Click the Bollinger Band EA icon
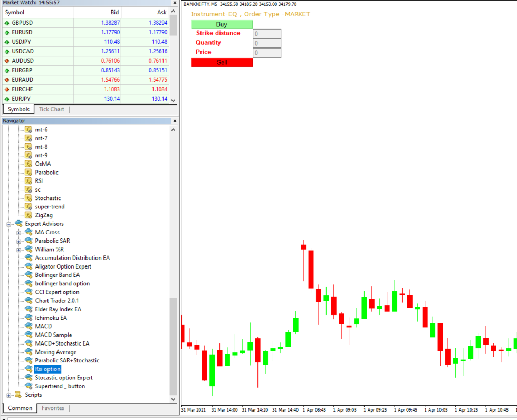Screen dimensions: 517x420 29,275
